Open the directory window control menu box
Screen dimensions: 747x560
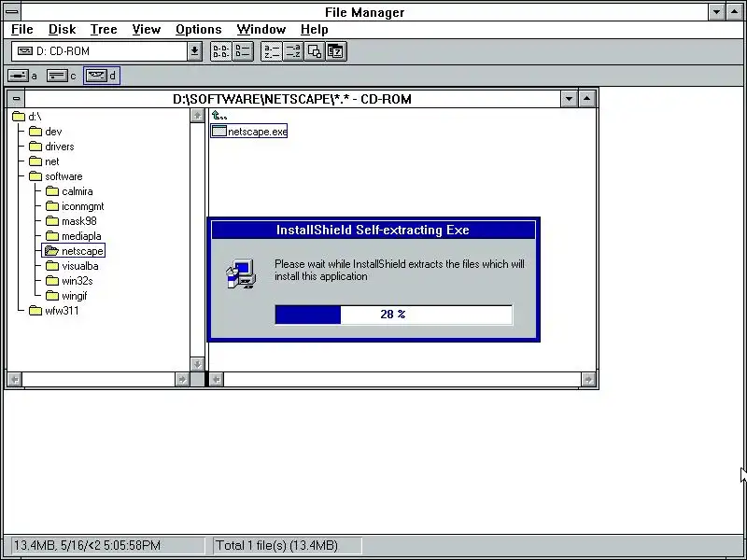16,99
